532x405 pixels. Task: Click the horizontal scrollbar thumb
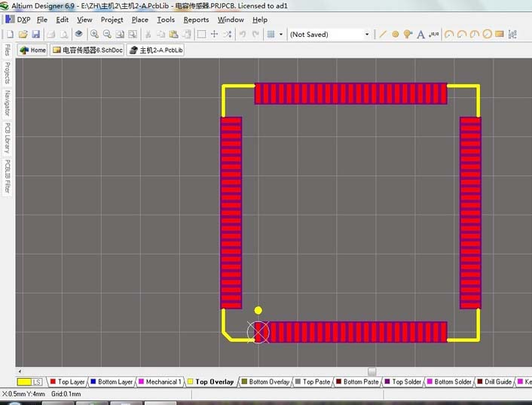coord(371,371)
